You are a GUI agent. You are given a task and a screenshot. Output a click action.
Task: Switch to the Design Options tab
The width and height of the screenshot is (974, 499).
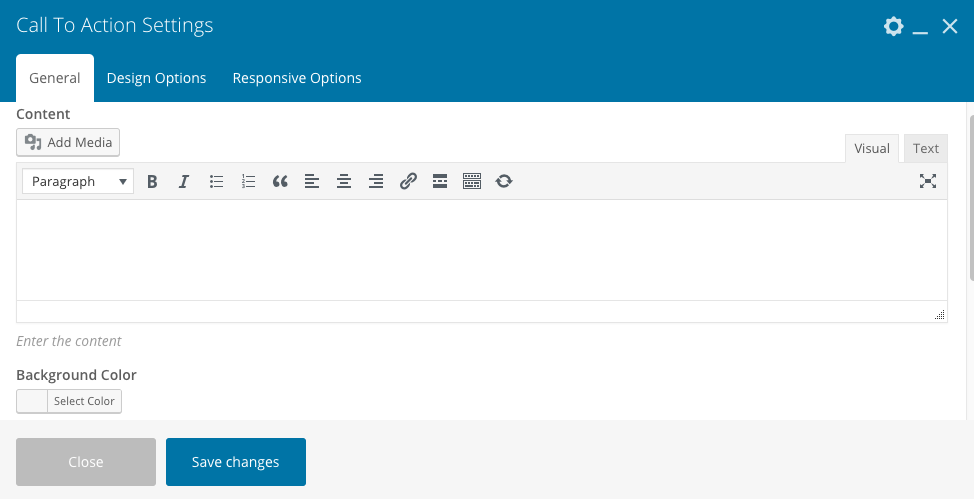pyautogui.click(x=156, y=78)
